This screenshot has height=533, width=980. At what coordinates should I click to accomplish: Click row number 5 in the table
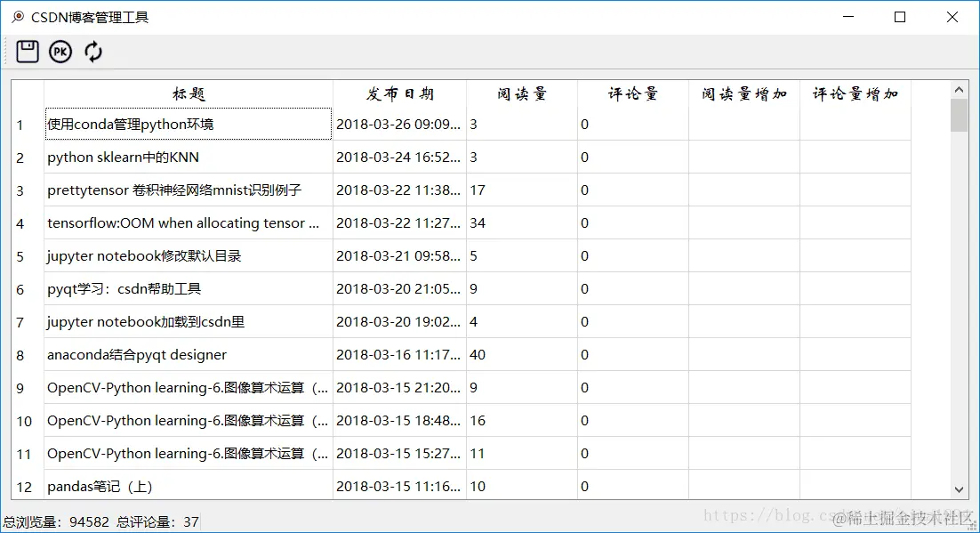[x=20, y=255]
